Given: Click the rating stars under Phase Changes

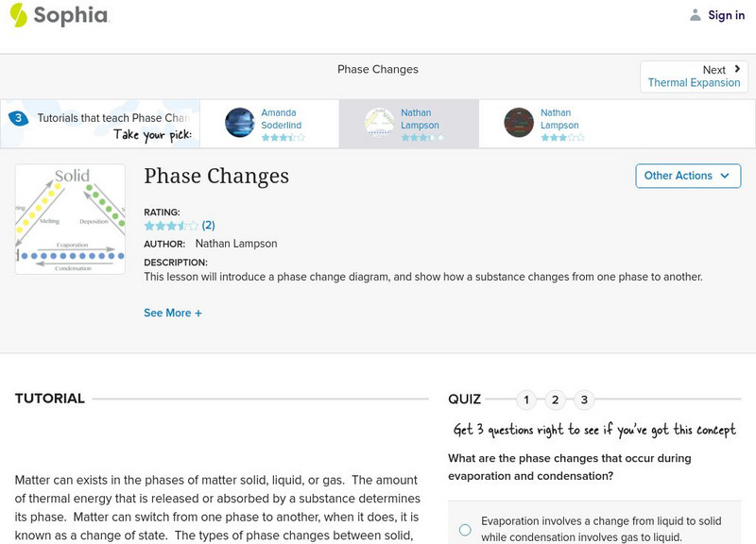Looking at the screenshot, I should [171, 226].
